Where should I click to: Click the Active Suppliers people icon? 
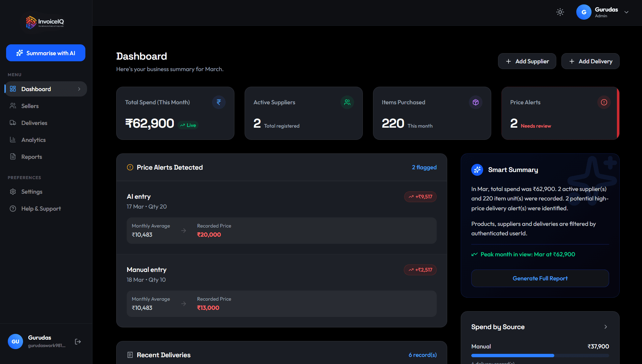pos(347,102)
